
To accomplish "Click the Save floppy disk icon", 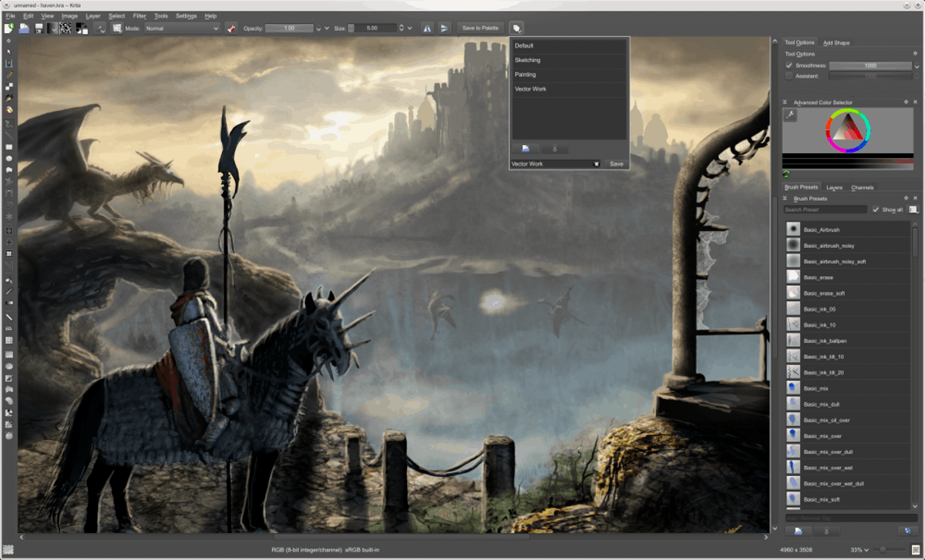I will 39,28.
